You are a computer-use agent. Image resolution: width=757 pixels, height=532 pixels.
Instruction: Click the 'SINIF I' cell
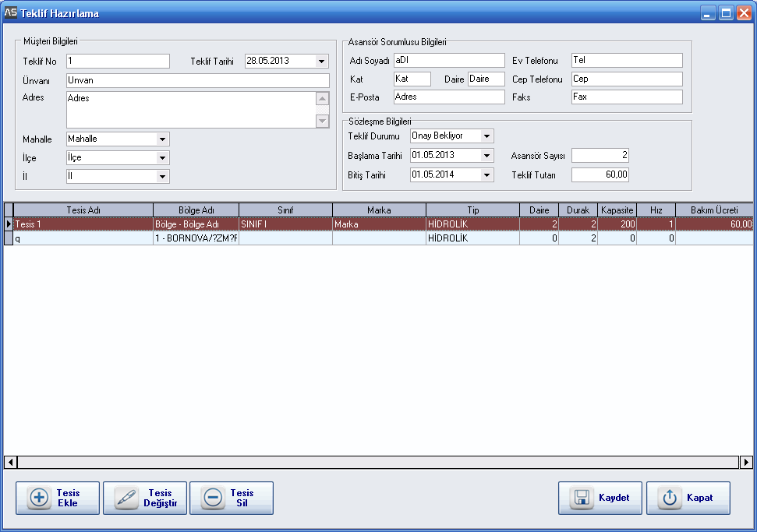coord(285,224)
